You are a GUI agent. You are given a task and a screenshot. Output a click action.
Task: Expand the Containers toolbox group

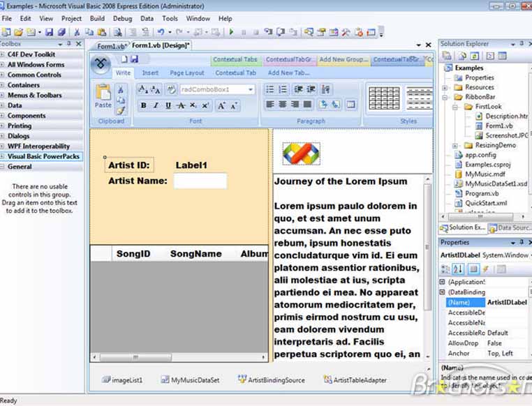click(2, 85)
